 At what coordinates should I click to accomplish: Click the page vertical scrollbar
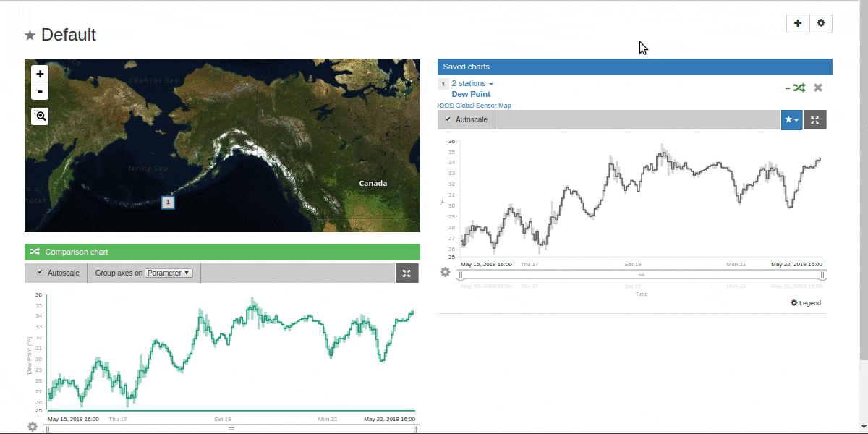point(864,181)
